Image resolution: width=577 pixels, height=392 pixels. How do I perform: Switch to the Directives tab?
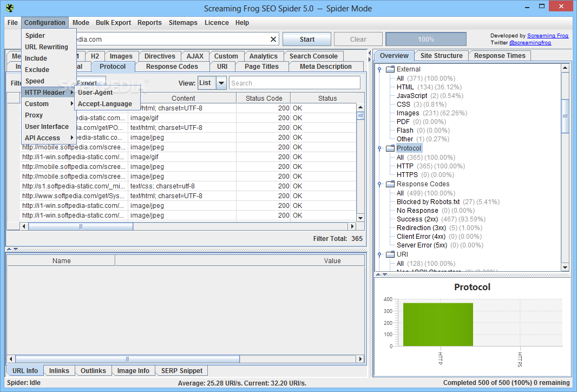(160, 56)
